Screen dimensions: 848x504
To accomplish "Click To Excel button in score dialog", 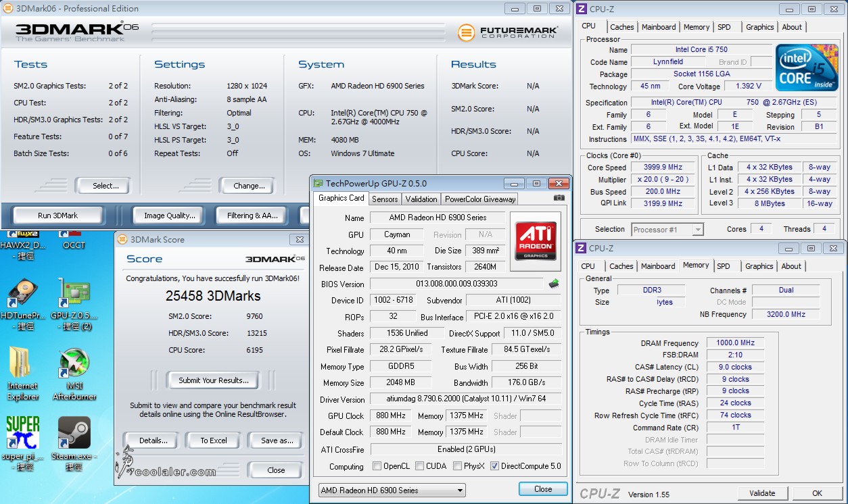I will point(214,440).
